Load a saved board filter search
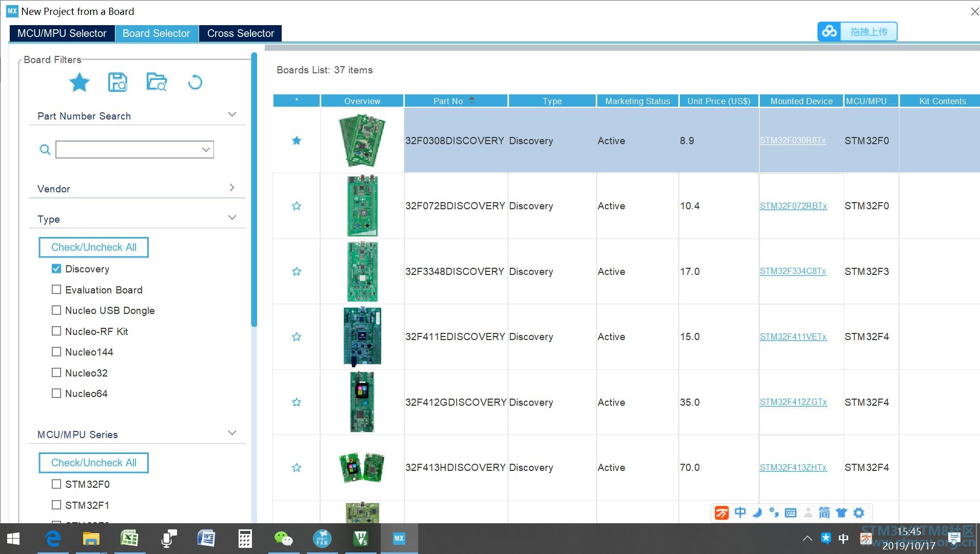 156,82
